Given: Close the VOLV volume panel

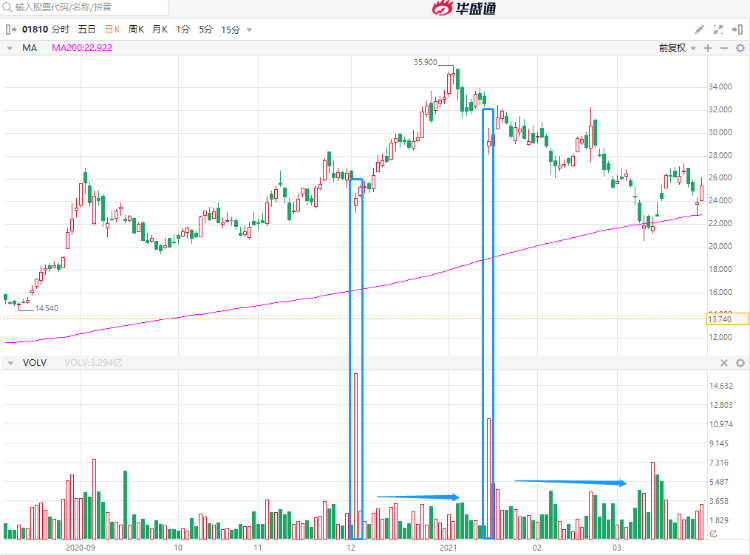Looking at the screenshot, I should point(724,363).
